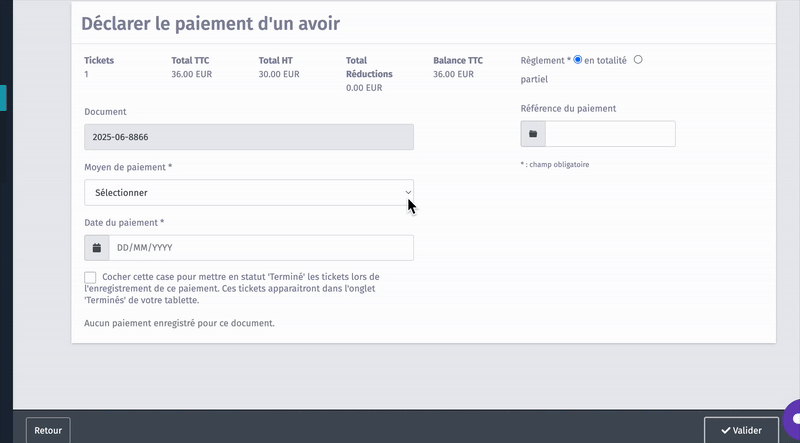Click the 'Total TTC' 36.00 EUR value
800x443 pixels.
point(191,74)
